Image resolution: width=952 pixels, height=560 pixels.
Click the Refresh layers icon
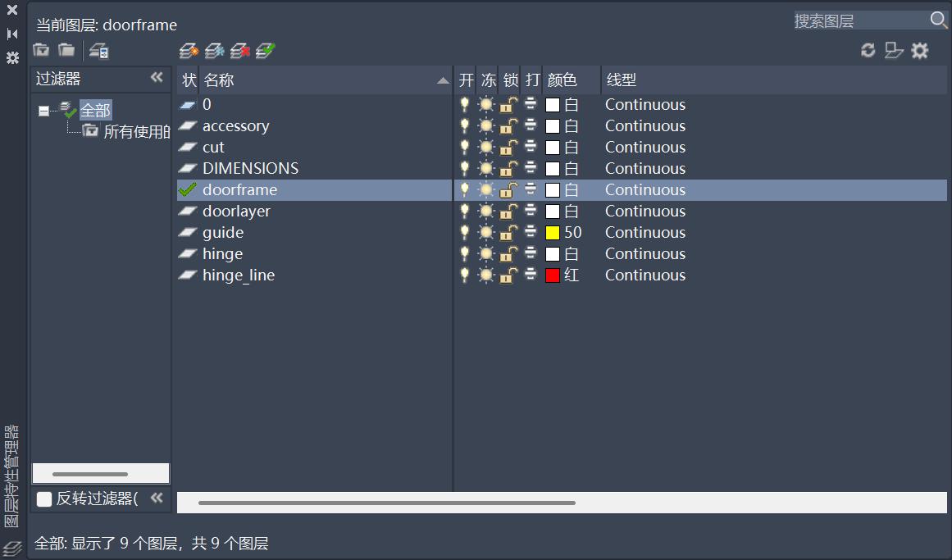[868, 50]
